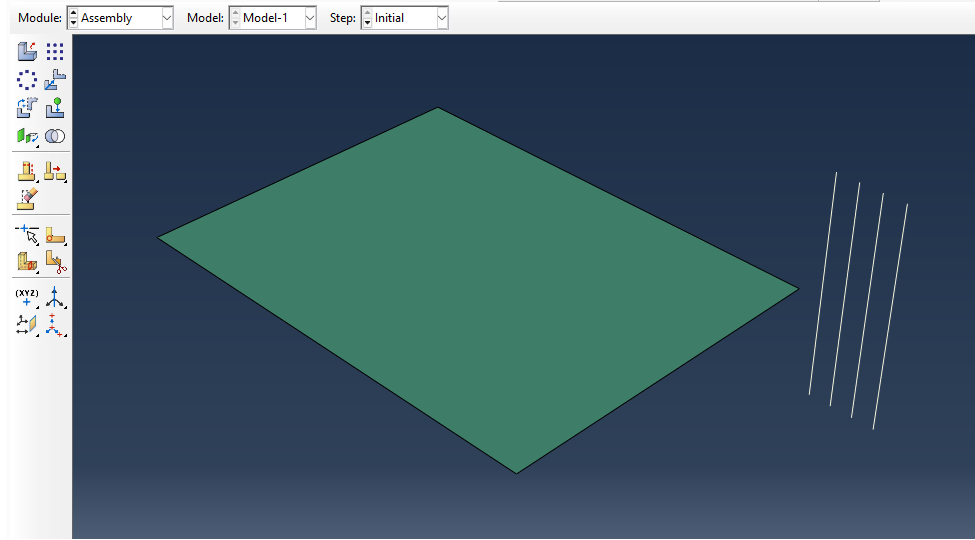Viewport: 975px width, 540px height.
Task: Select the datum axis tool
Action: pyautogui.click(x=55, y=297)
